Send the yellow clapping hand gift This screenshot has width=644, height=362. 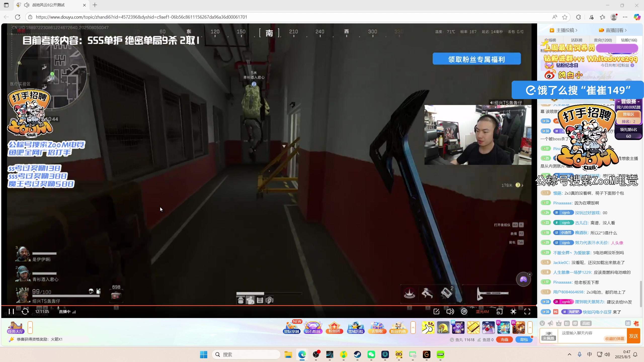[x=428, y=328]
